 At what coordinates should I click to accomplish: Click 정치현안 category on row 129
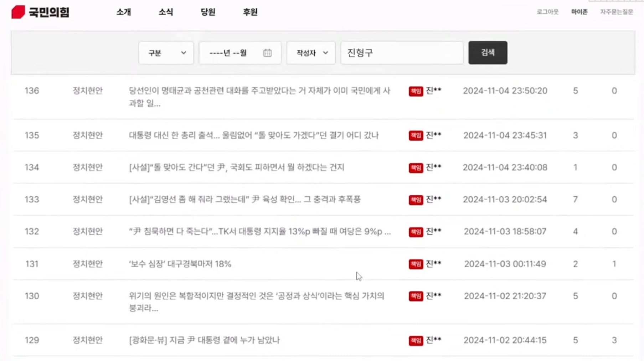point(88,340)
